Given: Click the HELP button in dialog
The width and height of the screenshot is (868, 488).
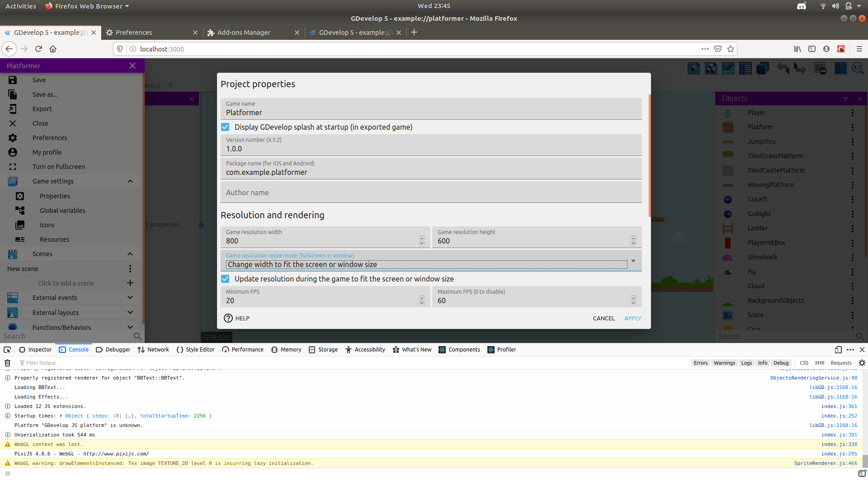Looking at the screenshot, I should point(237,319).
